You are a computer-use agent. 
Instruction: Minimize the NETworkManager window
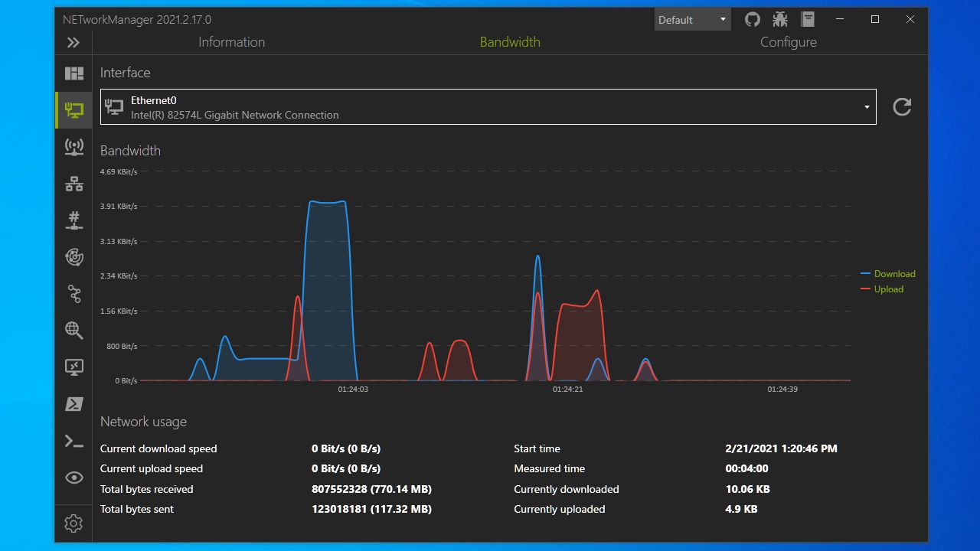840,19
